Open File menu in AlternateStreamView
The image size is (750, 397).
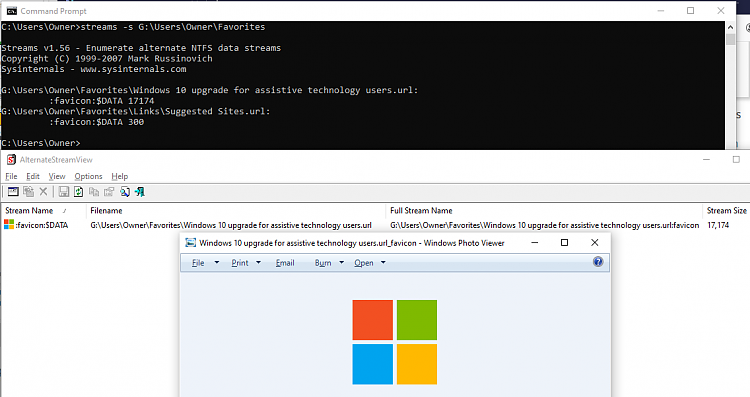click(11, 176)
